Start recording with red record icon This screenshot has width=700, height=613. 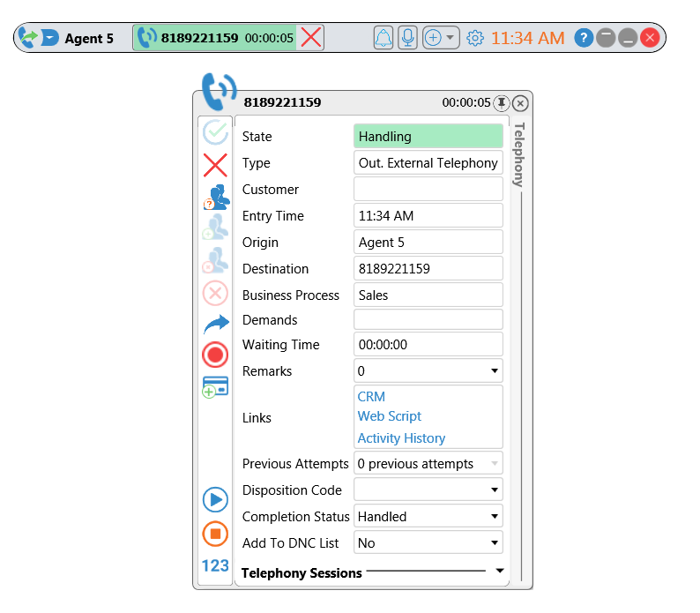coord(215,355)
